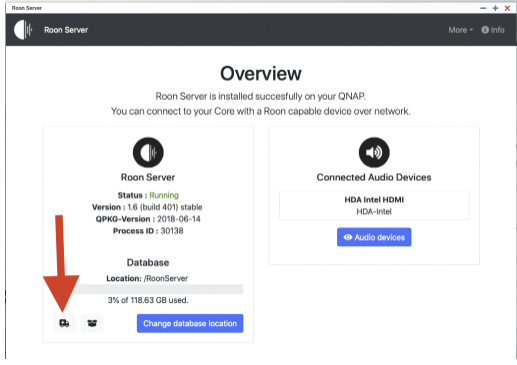Click the 3% of 118.63 GB used text

tap(148, 300)
